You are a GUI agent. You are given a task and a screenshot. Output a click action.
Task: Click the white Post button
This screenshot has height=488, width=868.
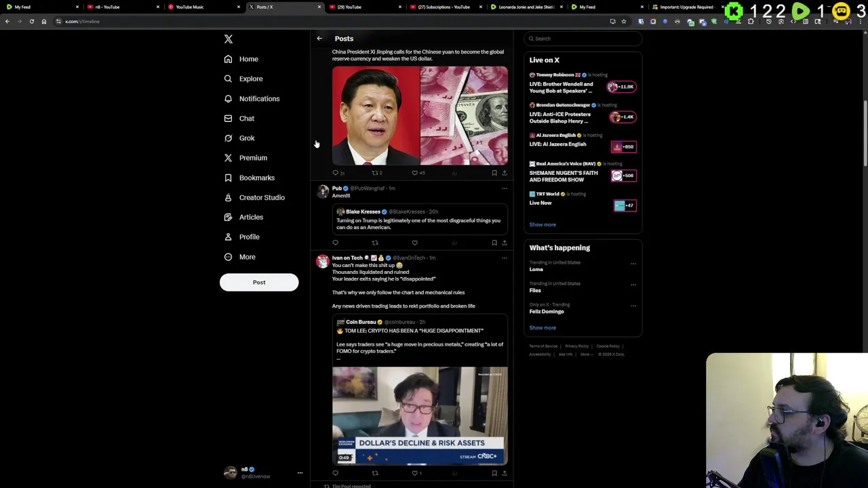[259, 283]
